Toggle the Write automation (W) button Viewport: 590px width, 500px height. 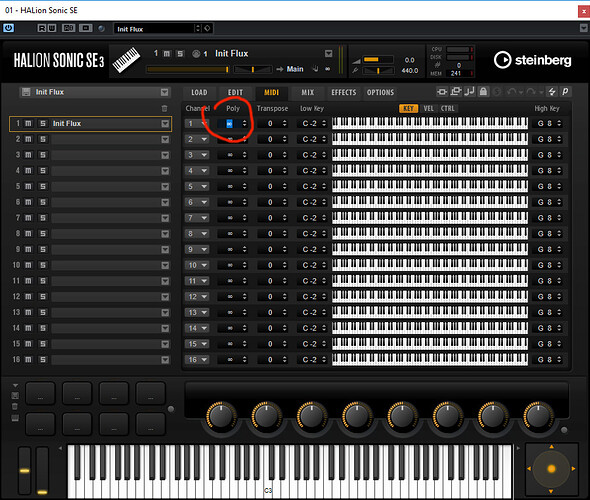(x=52, y=28)
